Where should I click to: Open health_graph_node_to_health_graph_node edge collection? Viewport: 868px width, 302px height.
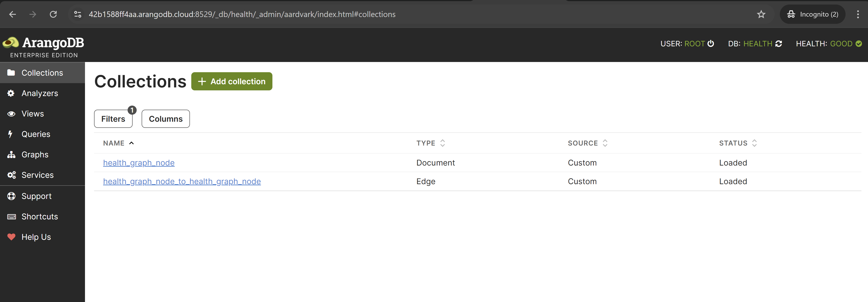182,181
